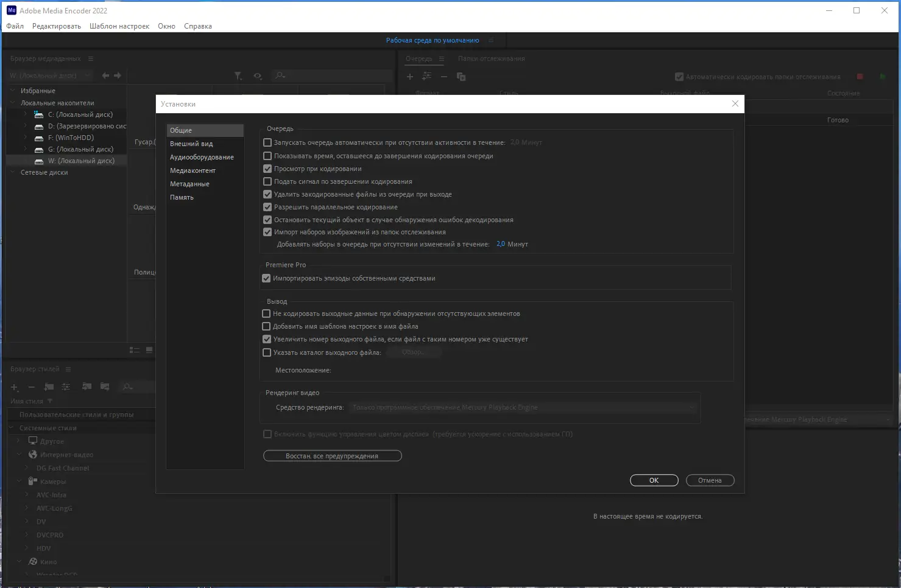Screen dimensions: 901x588
Task: Open the 'Средство рендеринга' dropdown
Action: pyautogui.click(x=524, y=407)
